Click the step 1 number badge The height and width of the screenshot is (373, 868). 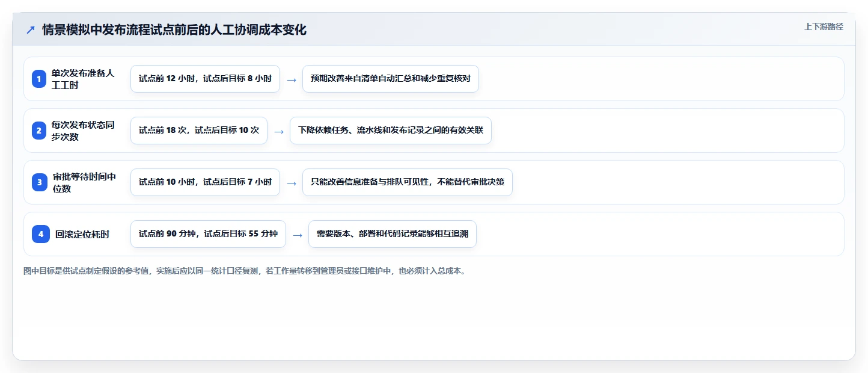pos(39,79)
